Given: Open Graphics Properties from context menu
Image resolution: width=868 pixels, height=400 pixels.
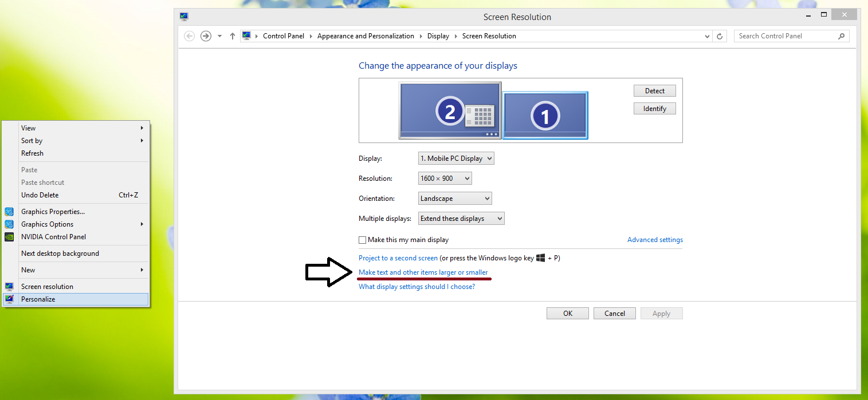Looking at the screenshot, I should 76,212.
